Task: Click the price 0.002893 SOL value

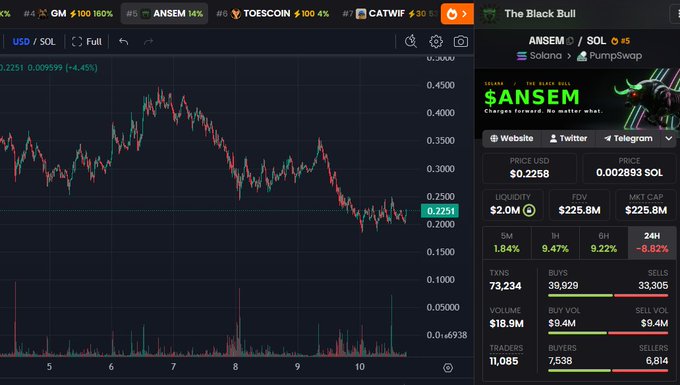Action: 629,173
